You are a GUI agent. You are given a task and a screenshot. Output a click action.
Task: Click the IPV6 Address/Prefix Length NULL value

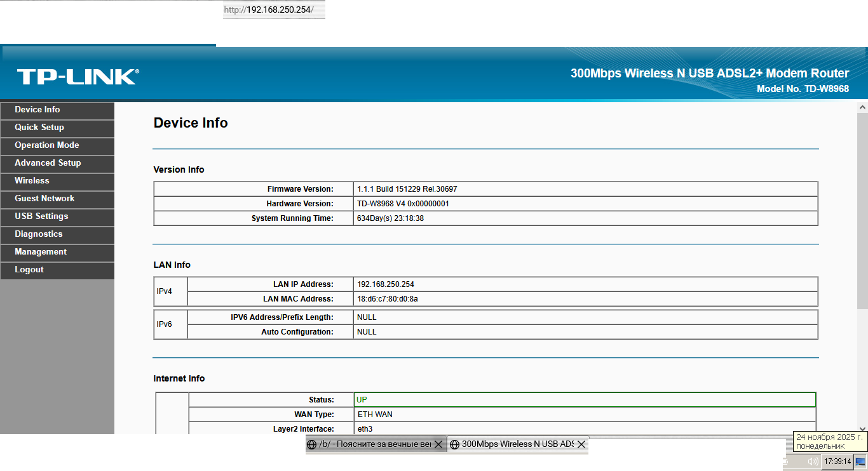(x=367, y=317)
